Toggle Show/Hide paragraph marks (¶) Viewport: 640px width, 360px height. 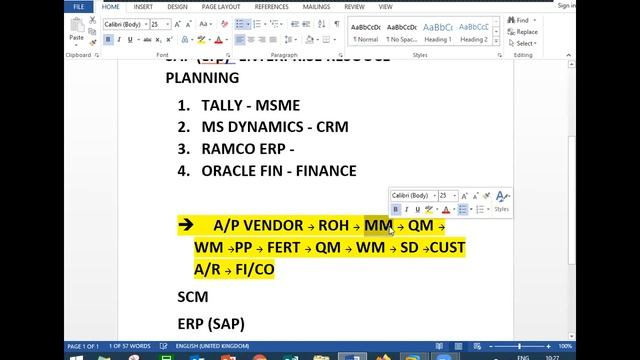click(337, 24)
